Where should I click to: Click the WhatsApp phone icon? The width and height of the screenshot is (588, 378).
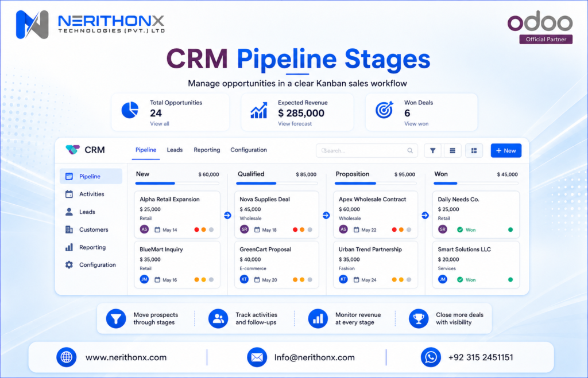pos(431,357)
